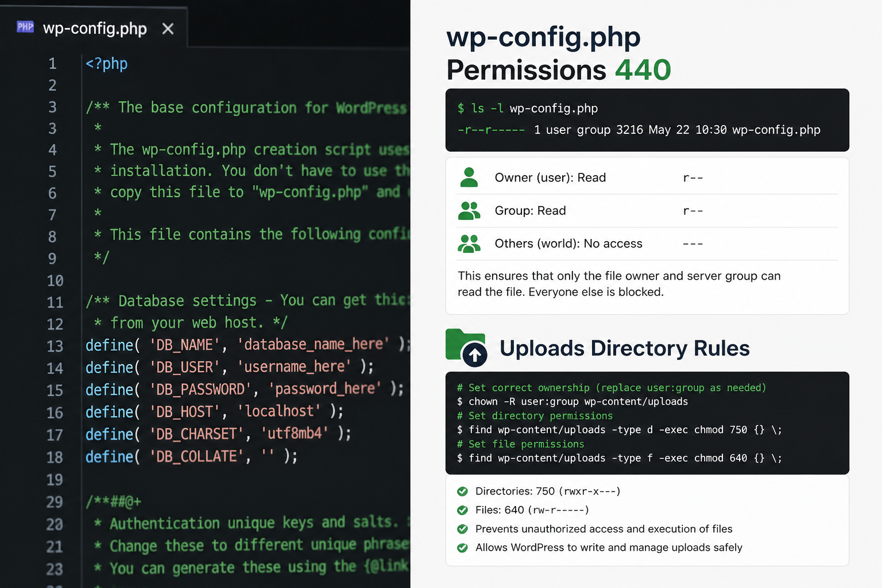The height and width of the screenshot is (588, 882).
Task: Click the base configuration comment line
Action: 246,107
